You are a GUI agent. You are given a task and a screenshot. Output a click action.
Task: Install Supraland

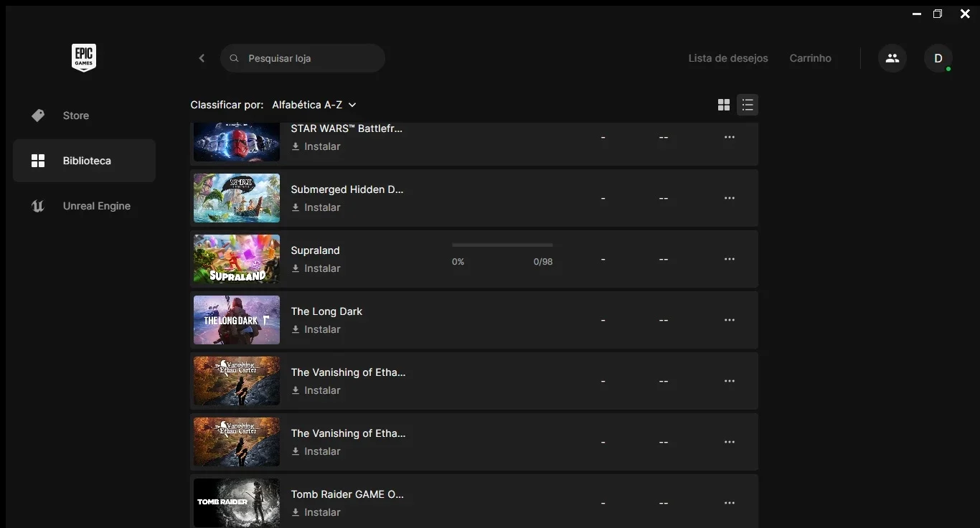(316, 268)
